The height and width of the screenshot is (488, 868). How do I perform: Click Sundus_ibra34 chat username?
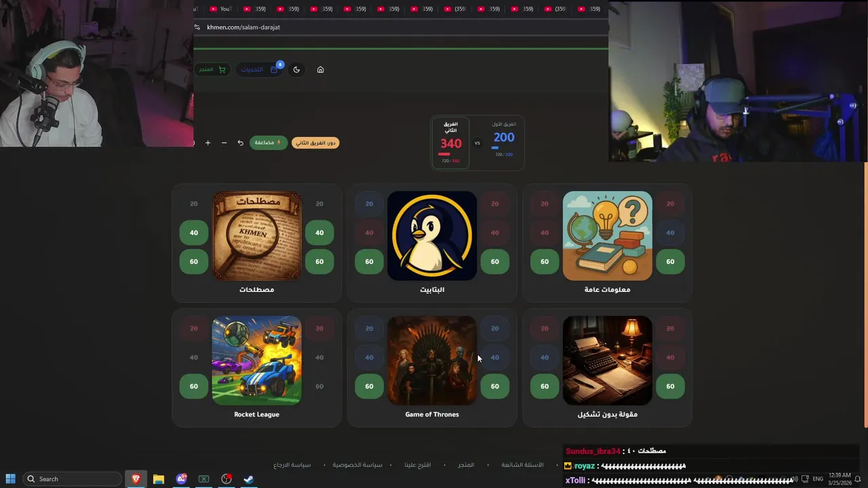click(593, 451)
